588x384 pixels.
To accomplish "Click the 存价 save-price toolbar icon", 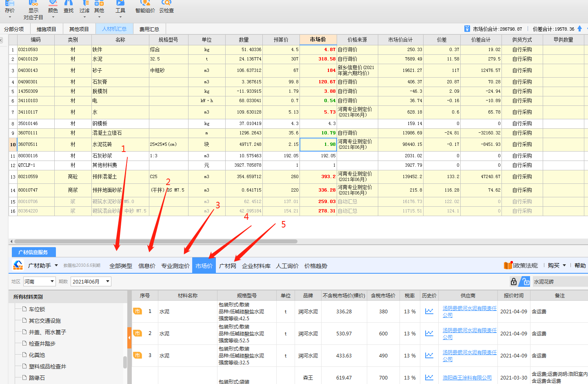I will point(10,3).
